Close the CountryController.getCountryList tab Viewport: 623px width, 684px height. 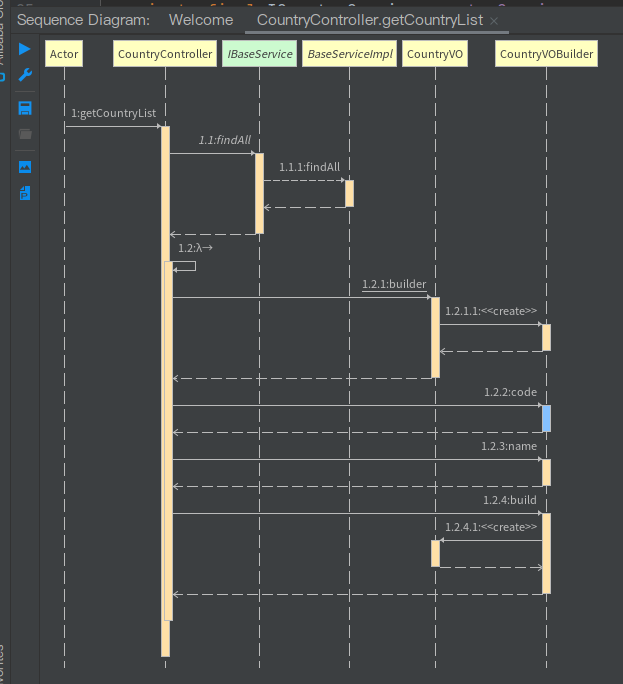(x=494, y=21)
